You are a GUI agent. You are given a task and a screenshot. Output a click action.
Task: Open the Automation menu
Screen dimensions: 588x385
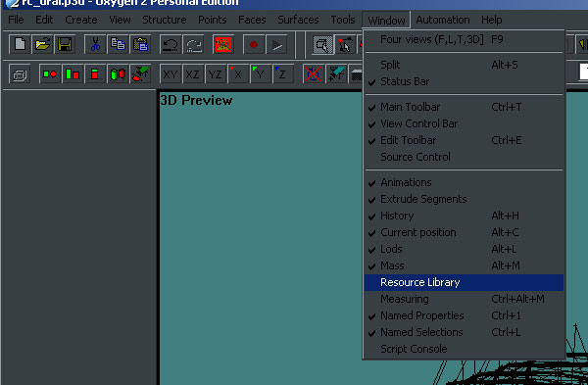[443, 20]
